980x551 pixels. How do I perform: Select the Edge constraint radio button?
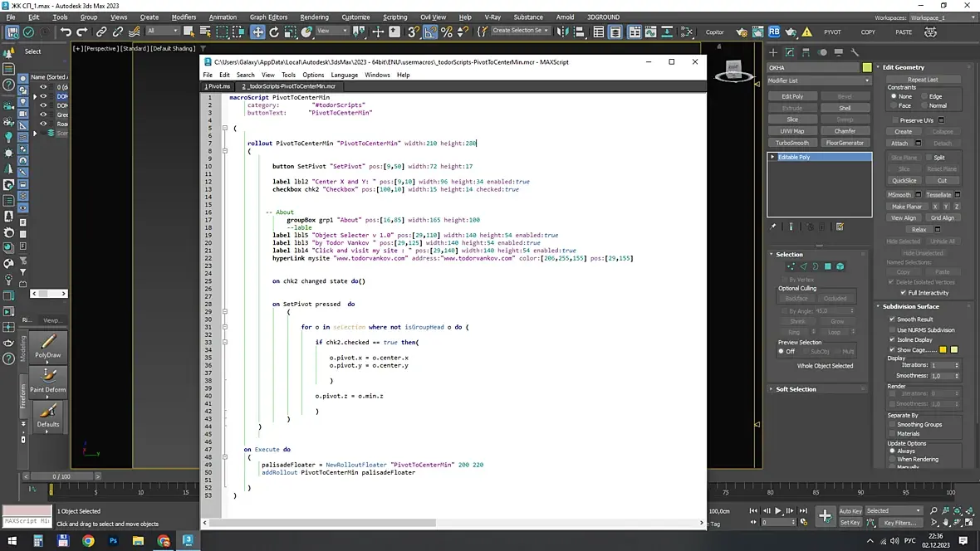924,96
